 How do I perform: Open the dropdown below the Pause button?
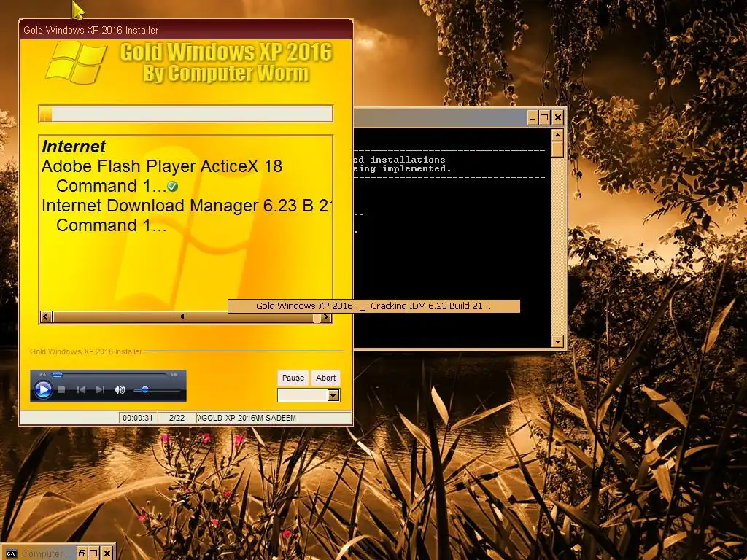coord(333,394)
